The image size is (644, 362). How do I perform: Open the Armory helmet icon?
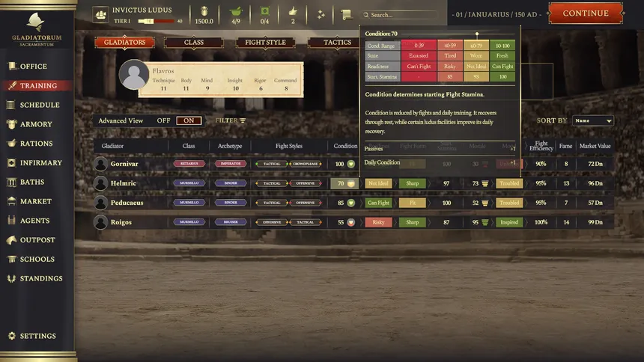point(11,124)
